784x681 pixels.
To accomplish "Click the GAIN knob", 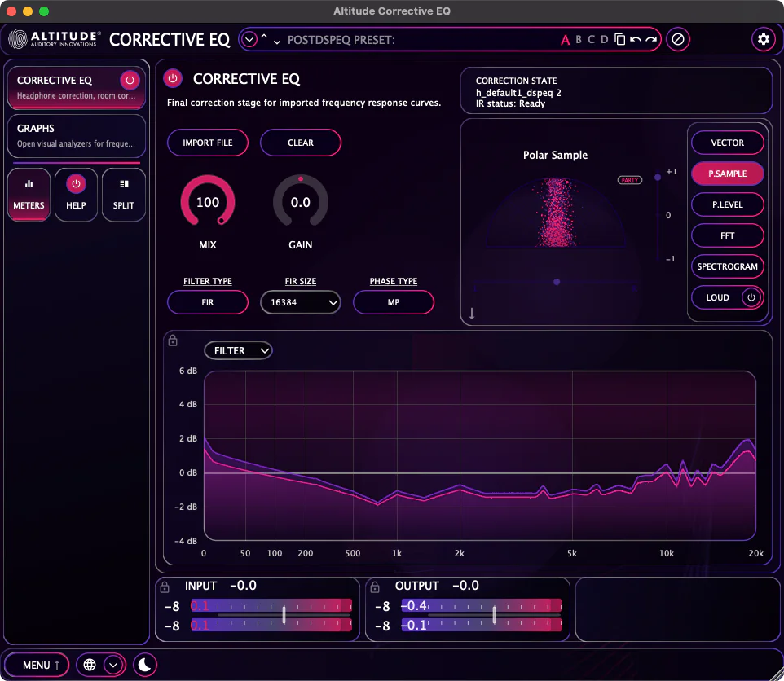I will click(301, 202).
